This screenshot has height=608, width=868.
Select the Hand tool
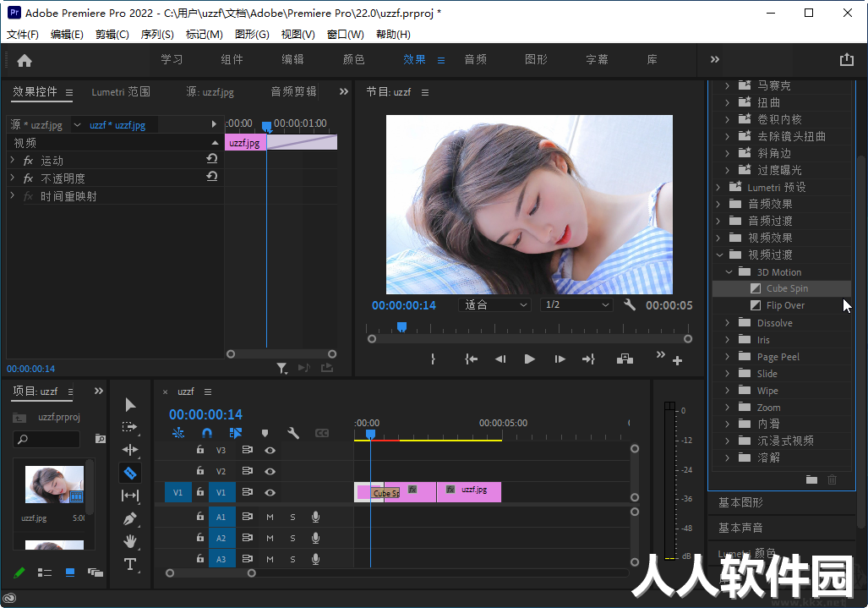point(130,541)
